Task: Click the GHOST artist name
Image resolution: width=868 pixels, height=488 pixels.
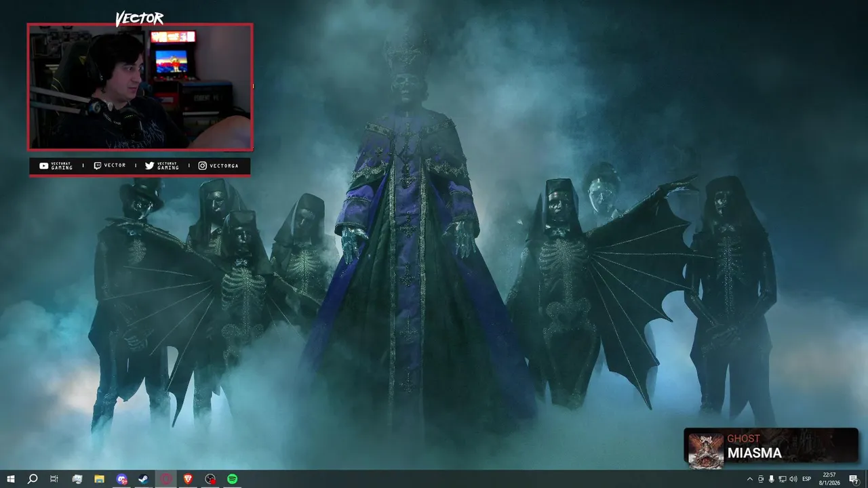Action: [x=743, y=439]
